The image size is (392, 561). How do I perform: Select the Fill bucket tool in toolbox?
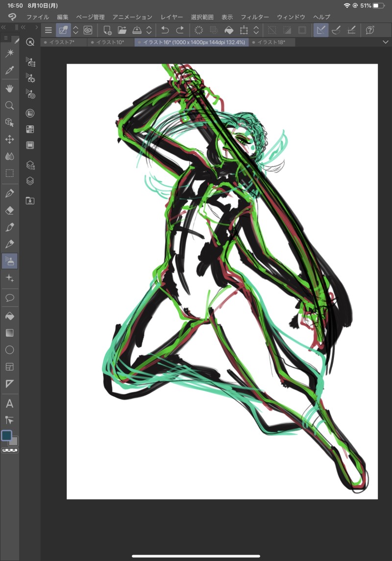click(x=10, y=316)
